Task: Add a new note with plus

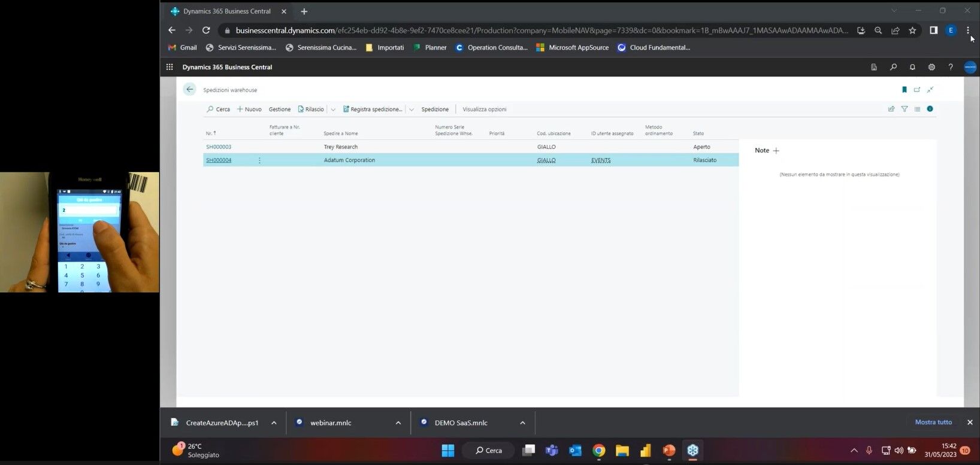Action: point(776,151)
